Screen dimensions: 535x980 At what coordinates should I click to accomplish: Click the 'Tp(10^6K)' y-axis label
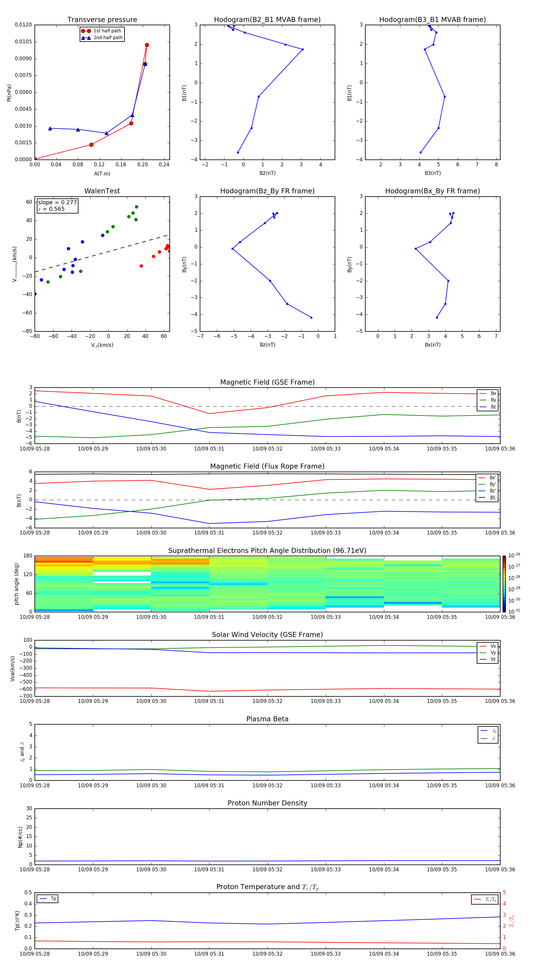[17, 921]
